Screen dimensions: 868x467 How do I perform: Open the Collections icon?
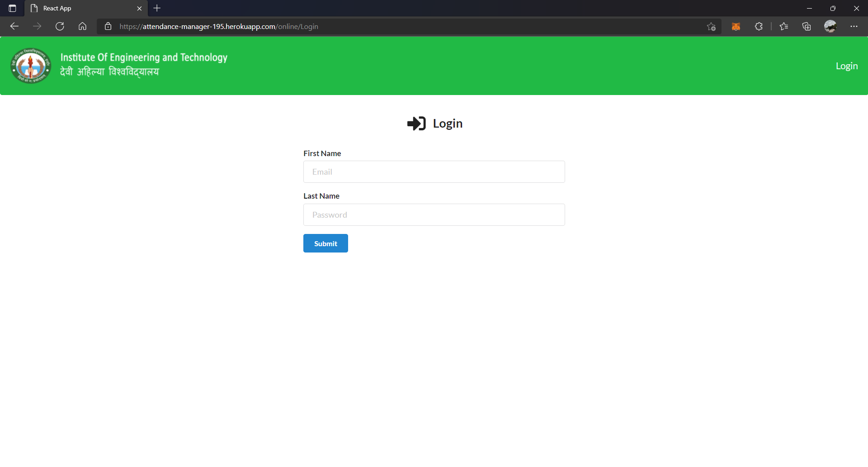tap(807, 26)
